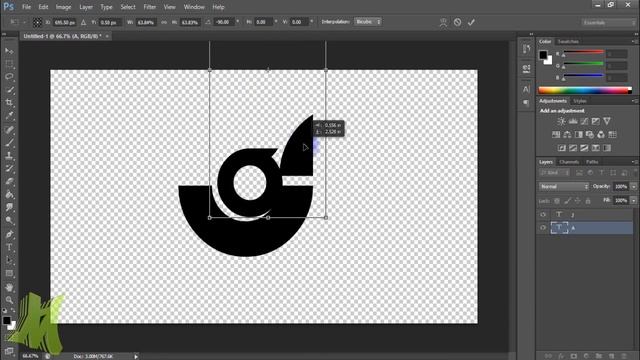Select the Zoom tool
The image size is (640, 360).
pos(9,300)
